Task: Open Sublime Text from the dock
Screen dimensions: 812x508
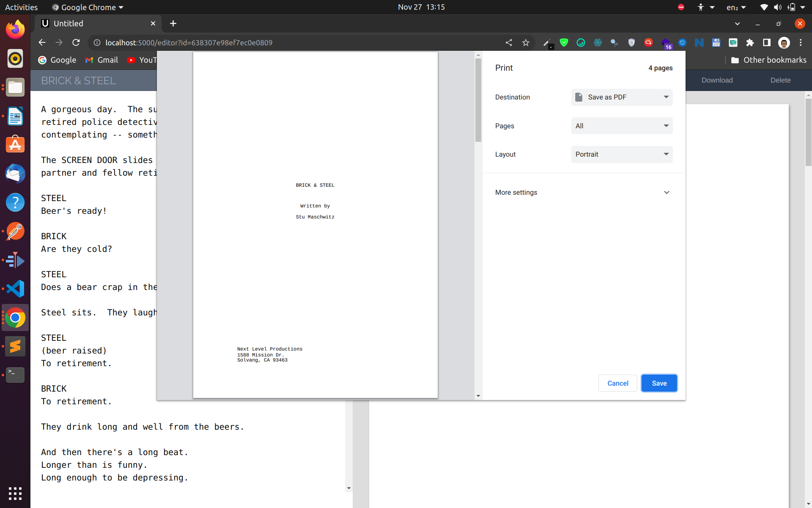Action: [x=15, y=346]
